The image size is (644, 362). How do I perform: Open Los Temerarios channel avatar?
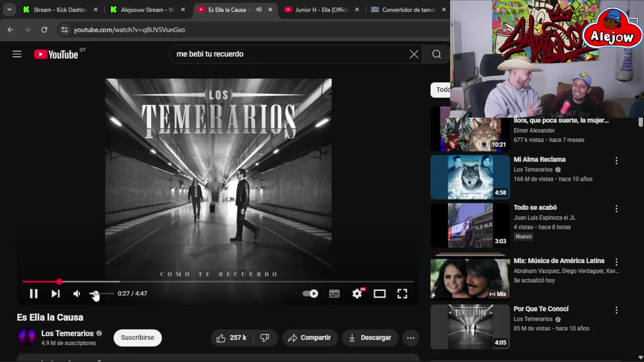click(27, 337)
